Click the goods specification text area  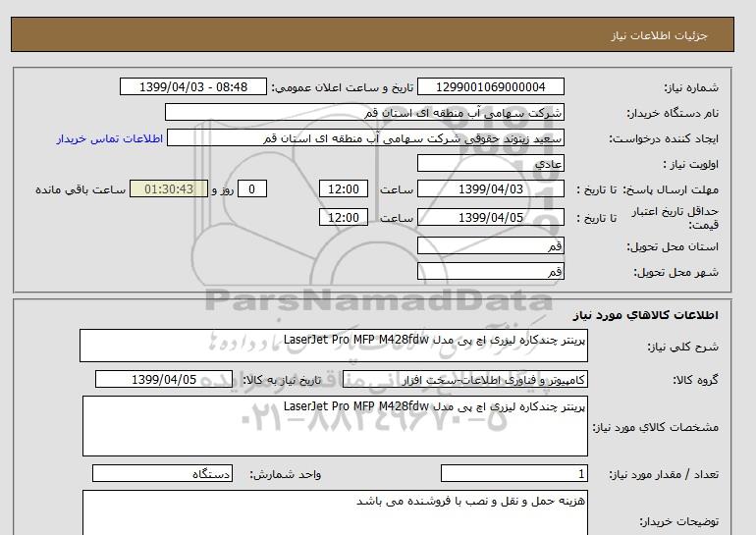click(x=335, y=426)
